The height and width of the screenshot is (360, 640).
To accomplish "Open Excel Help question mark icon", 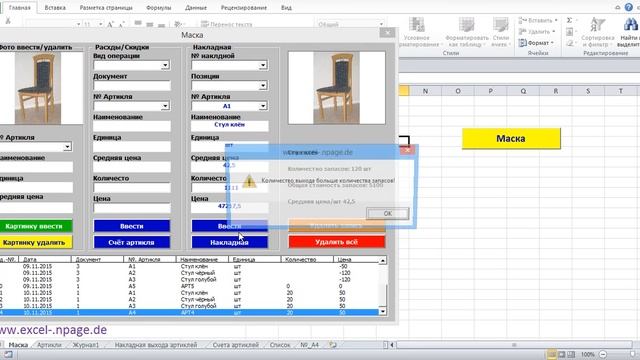I will point(629,7).
